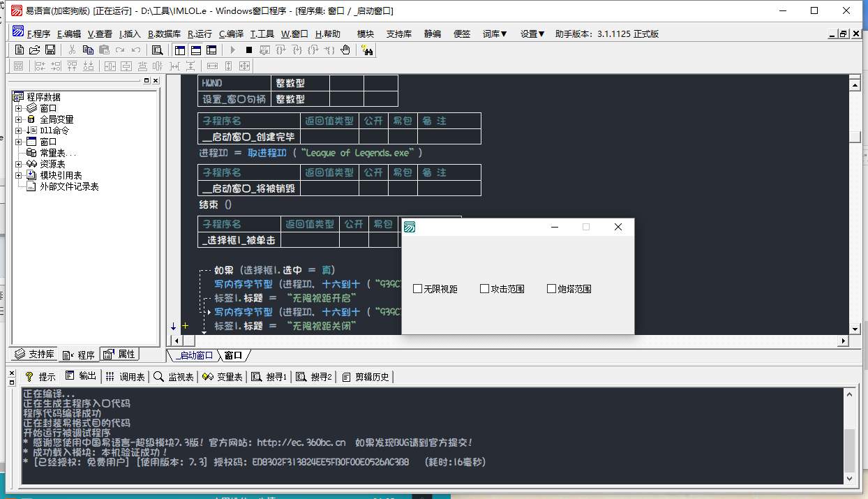Click the Save file toolbar icon
The image size is (868, 499).
[x=50, y=50]
